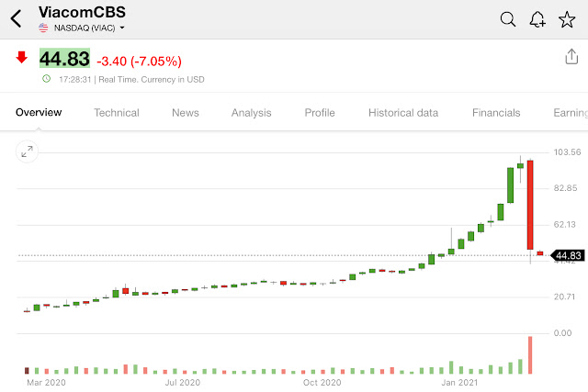
Task: Click the Jan 2021 date label
Action: point(459,383)
